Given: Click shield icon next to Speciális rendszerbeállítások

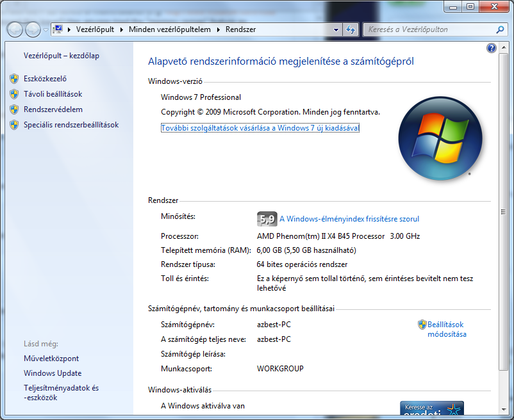Looking at the screenshot, I should pos(14,125).
